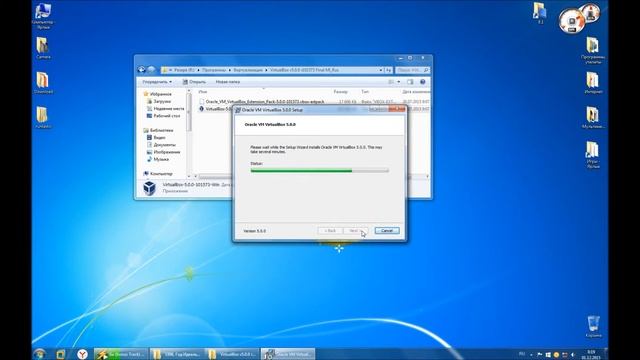
Task: Click the Back button in setup dialog
Action: [x=330, y=231]
